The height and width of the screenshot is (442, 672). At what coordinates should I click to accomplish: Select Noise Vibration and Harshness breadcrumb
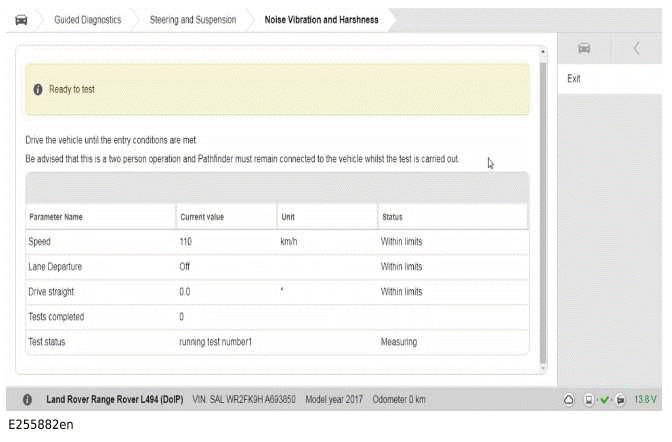point(321,19)
